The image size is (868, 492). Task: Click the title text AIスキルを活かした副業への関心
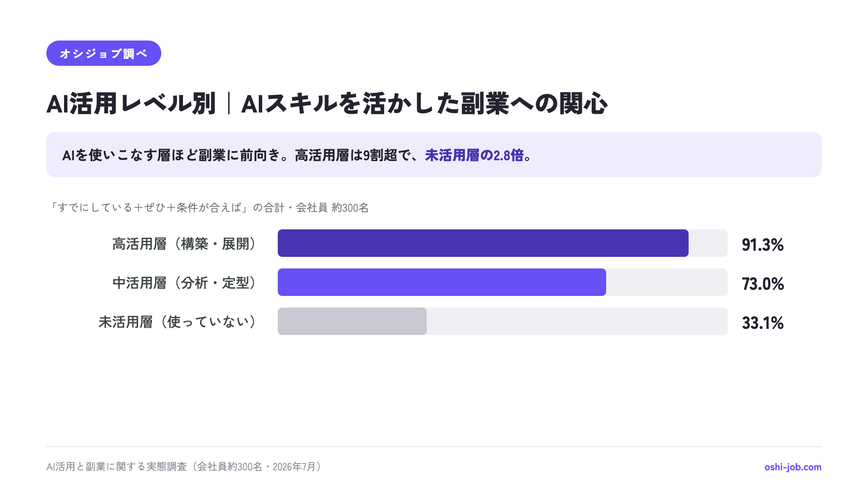pos(425,104)
